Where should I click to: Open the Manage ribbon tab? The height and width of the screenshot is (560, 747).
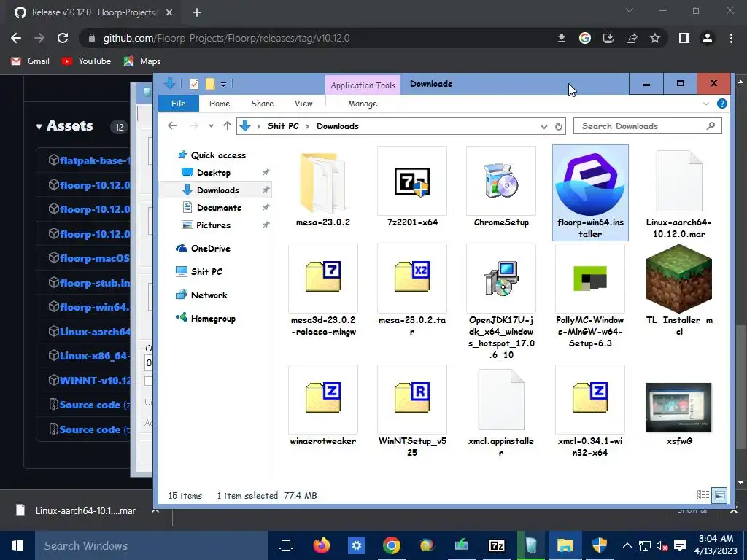pos(363,104)
